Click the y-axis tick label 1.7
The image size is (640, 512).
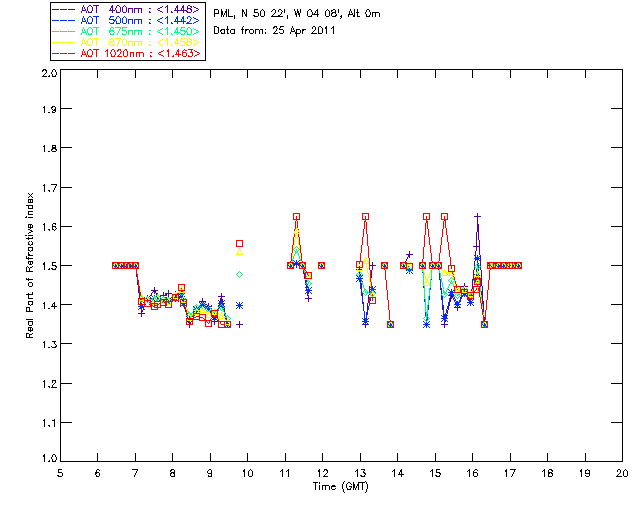49,187
